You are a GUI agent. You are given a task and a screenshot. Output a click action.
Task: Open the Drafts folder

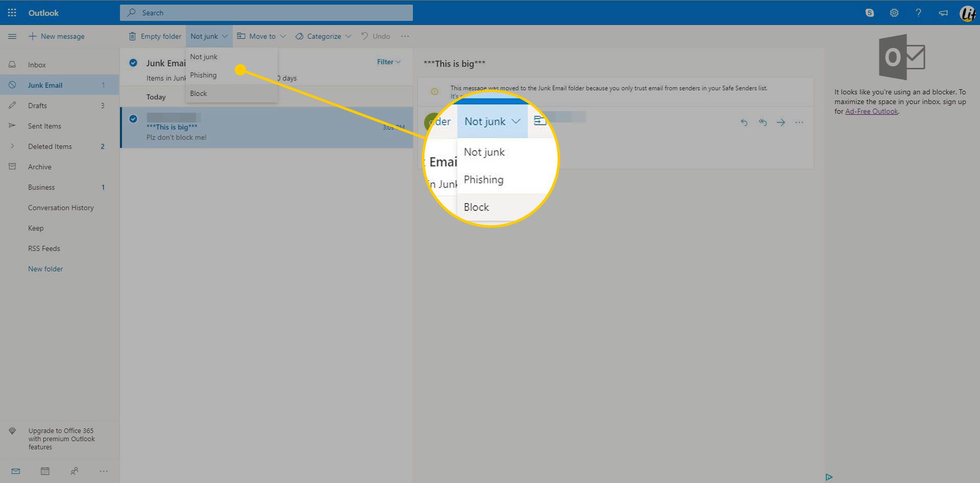(x=60, y=106)
